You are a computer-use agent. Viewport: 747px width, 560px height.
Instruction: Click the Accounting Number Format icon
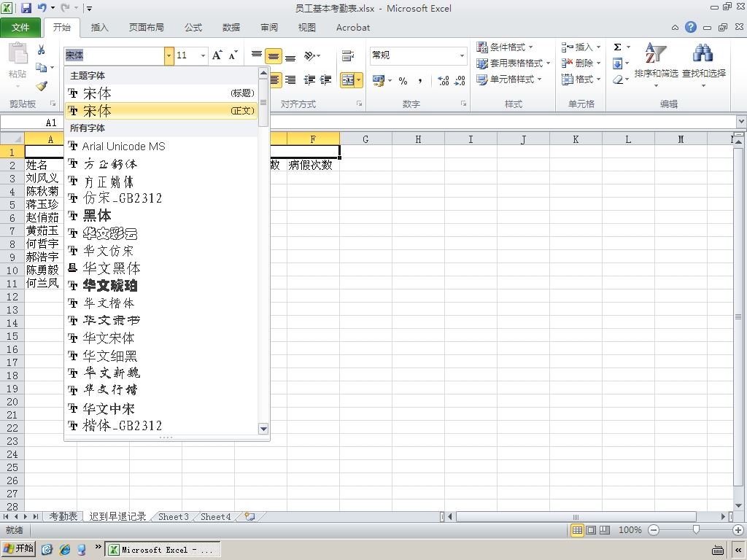point(379,81)
